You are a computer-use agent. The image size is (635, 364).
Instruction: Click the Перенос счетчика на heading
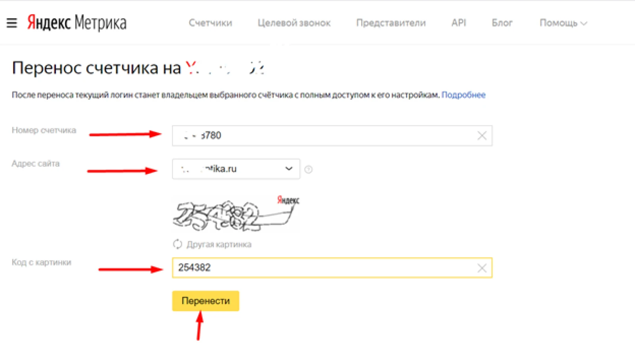(97, 68)
